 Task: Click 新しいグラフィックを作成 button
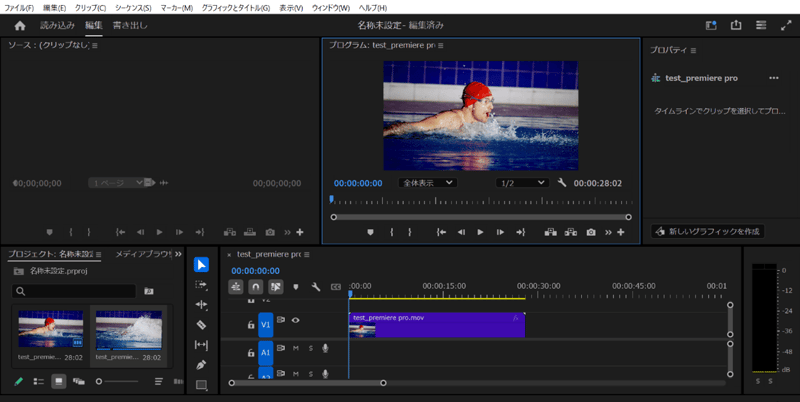coord(706,231)
